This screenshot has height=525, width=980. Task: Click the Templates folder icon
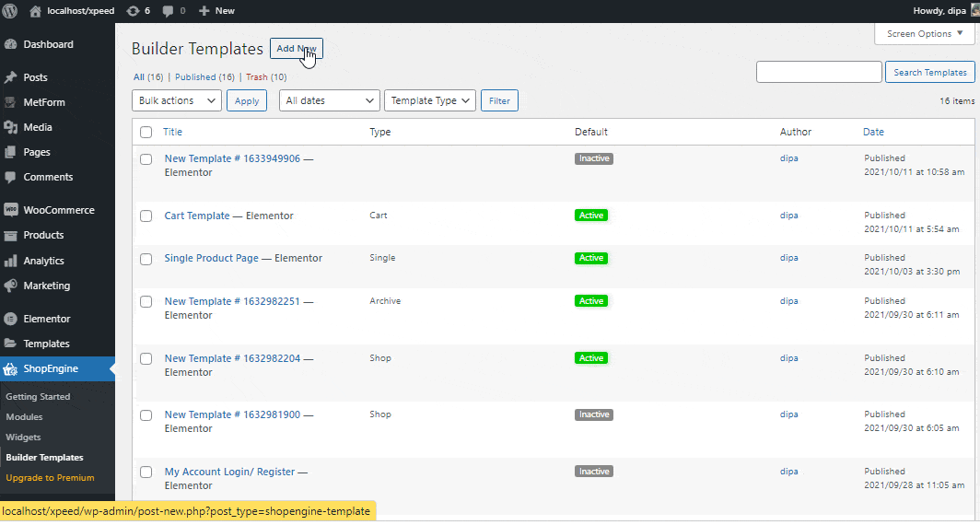[11, 344]
